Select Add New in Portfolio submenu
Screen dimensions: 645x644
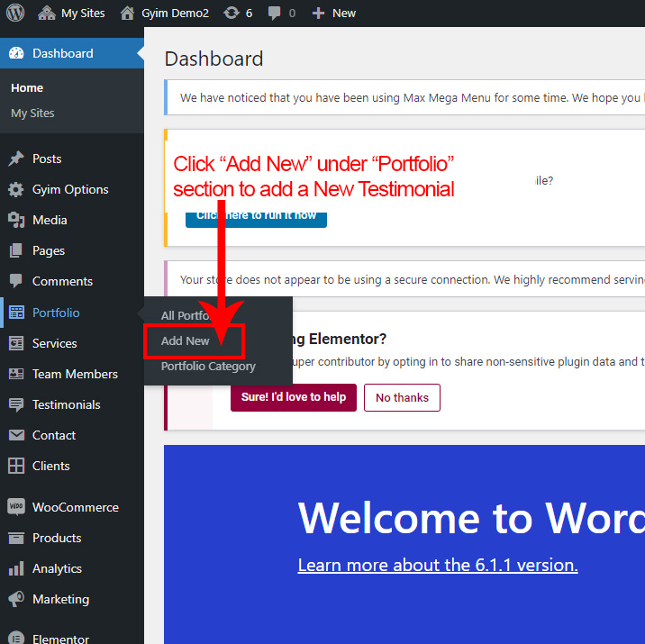pos(186,341)
